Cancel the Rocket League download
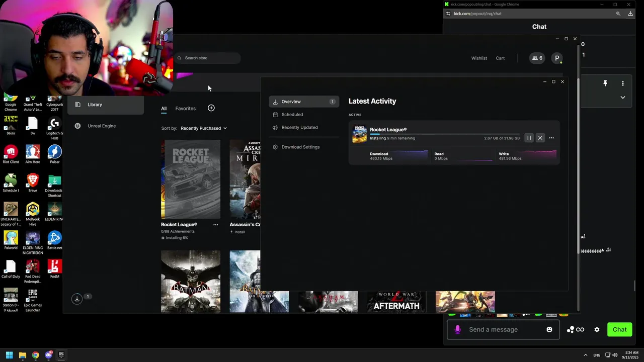644x362 pixels. click(x=540, y=138)
